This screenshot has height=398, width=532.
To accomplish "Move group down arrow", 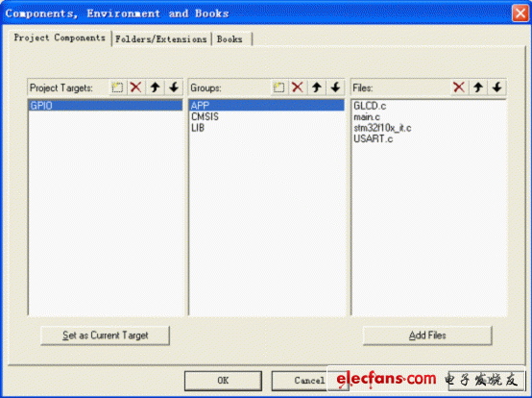I will [335, 87].
